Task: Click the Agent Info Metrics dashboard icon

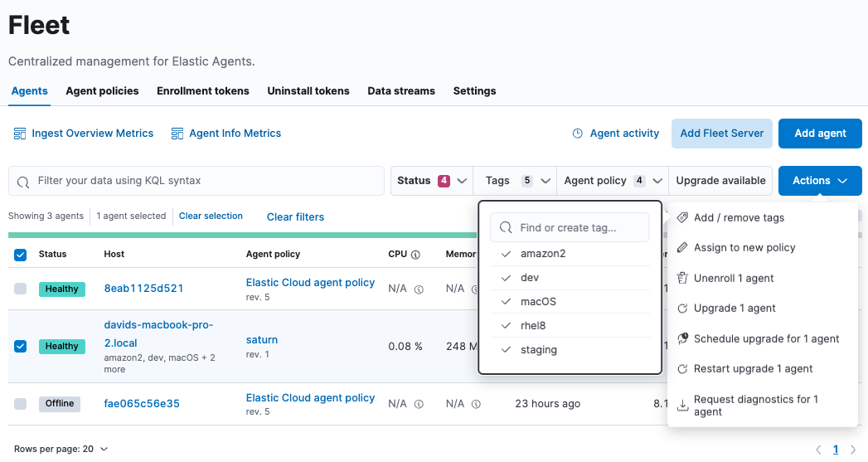Action: click(177, 134)
